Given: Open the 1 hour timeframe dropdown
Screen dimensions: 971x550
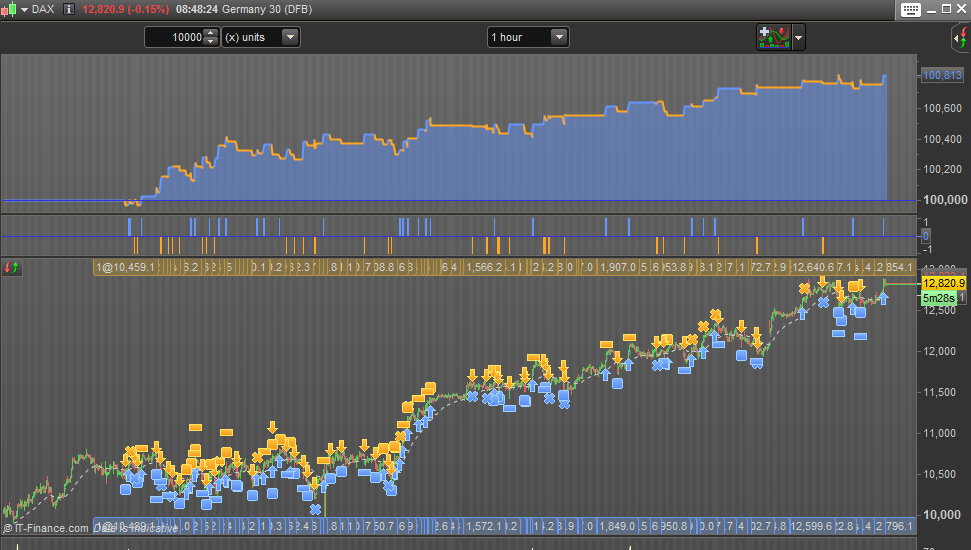Looking at the screenshot, I should 528,37.
